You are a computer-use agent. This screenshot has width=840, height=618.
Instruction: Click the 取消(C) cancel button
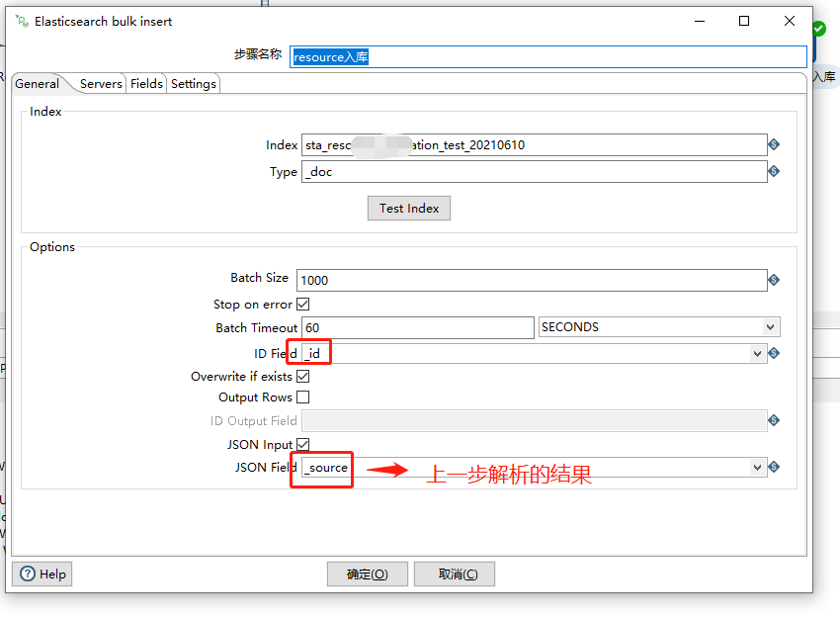pyautogui.click(x=455, y=574)
